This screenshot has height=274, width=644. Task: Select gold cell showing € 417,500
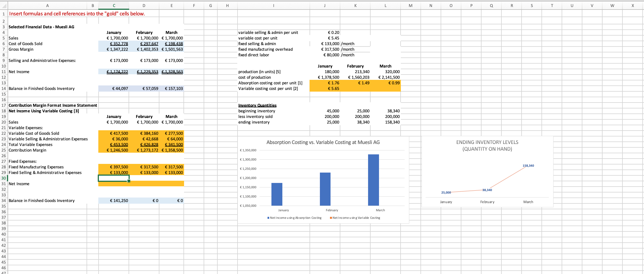(114, 133)
